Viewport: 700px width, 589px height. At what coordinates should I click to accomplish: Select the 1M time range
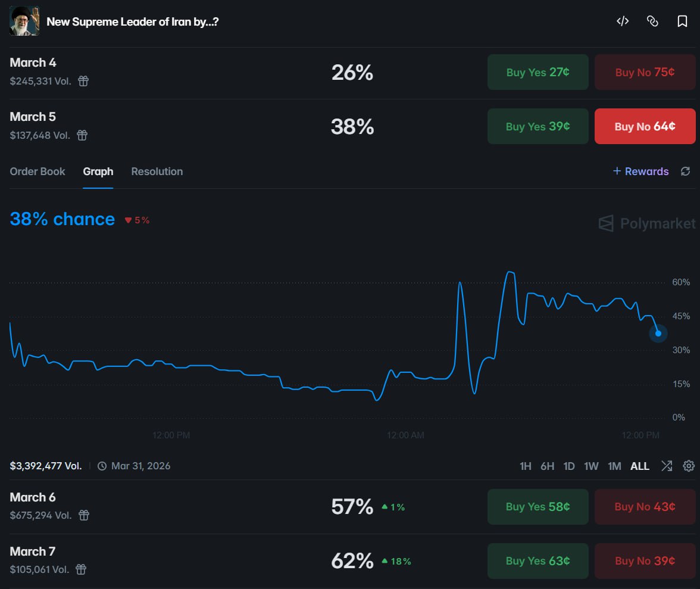pyautogui.click(x=614, y=466)
